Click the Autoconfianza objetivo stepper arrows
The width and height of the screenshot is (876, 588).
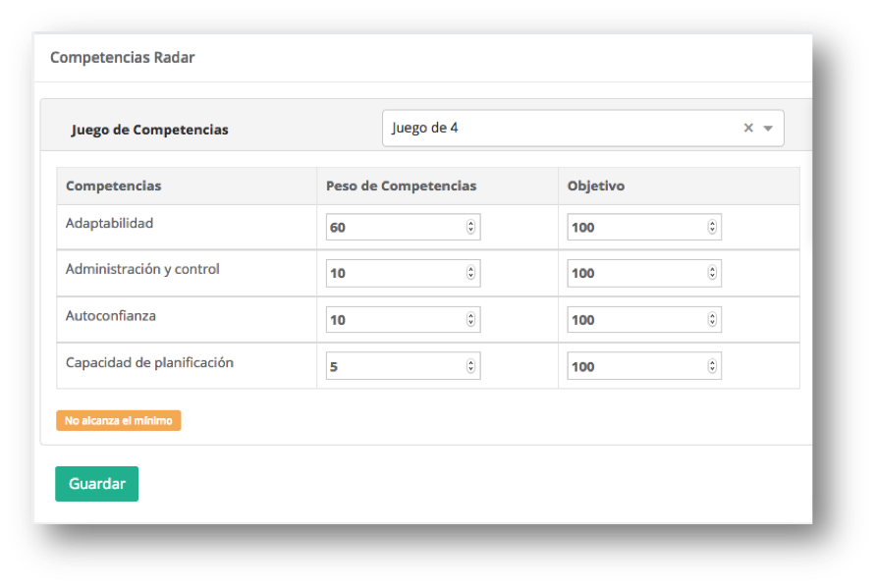(x=712, y=319)
